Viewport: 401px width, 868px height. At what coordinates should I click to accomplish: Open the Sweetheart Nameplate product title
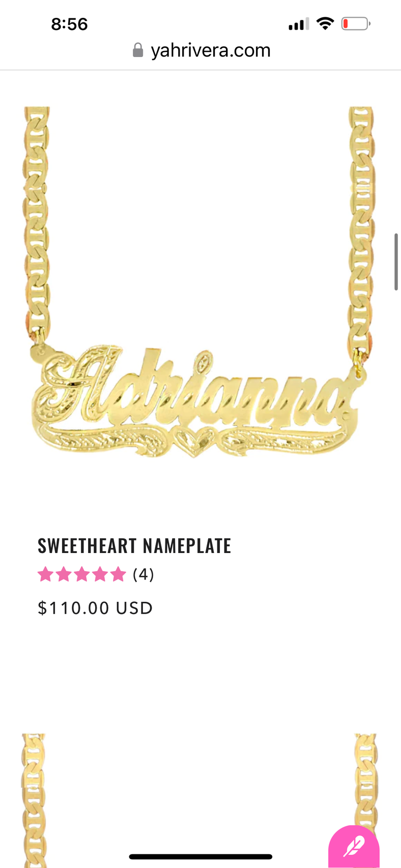[134, 545]
